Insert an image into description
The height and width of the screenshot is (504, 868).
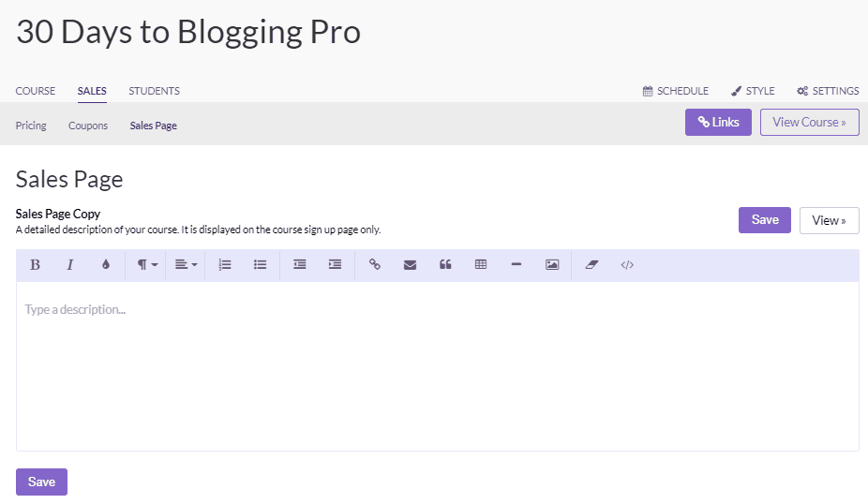coord(552,265)
